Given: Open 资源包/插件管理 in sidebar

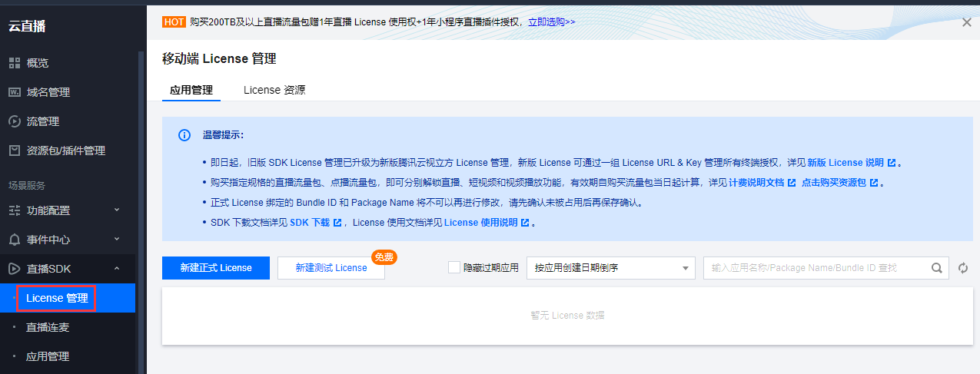Looking at the screenshot, I should (68, 151).
